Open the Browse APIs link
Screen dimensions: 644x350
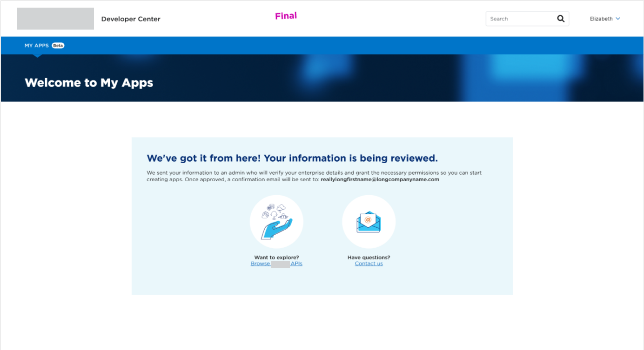[276, 263]
